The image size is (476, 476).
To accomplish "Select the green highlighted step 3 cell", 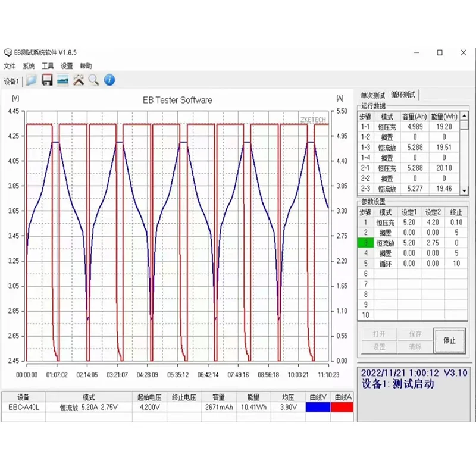I will click(364, 243).
